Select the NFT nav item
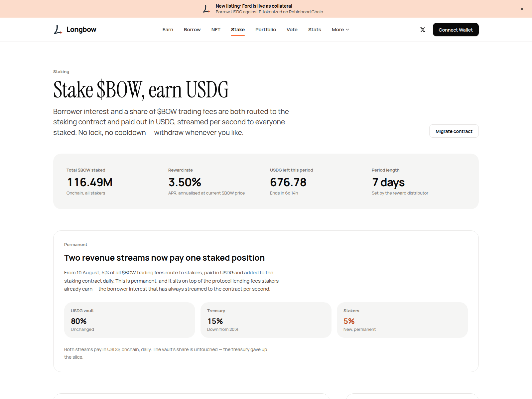The width and height of the screenshot is (532, 399). click(216, 30)
